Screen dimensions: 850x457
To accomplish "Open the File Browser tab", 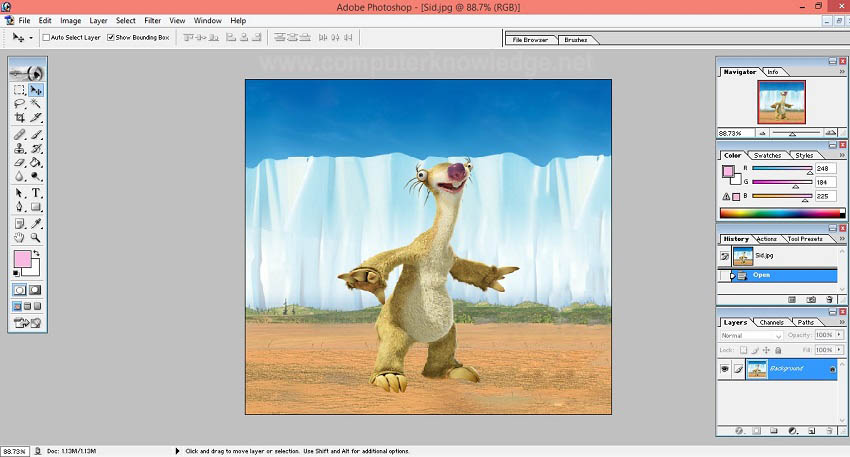I will (x=530, y=40).
